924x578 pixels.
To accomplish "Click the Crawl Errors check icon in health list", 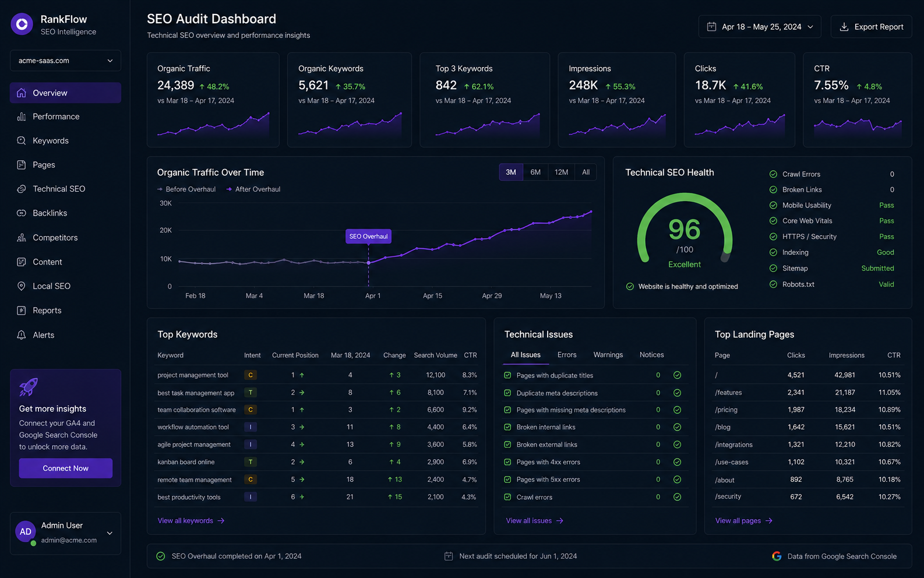I will pos(773,174).
